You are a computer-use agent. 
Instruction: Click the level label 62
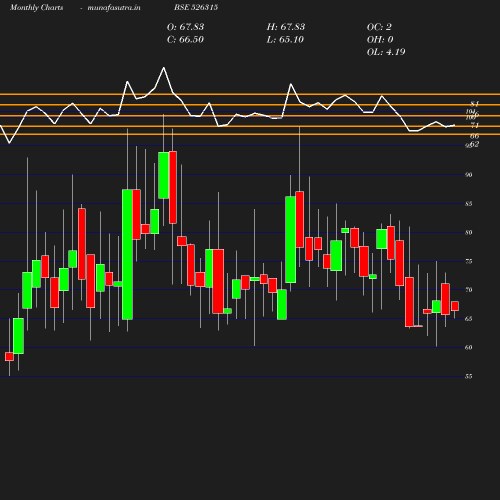pyautogui.click(x=475, y=144)
